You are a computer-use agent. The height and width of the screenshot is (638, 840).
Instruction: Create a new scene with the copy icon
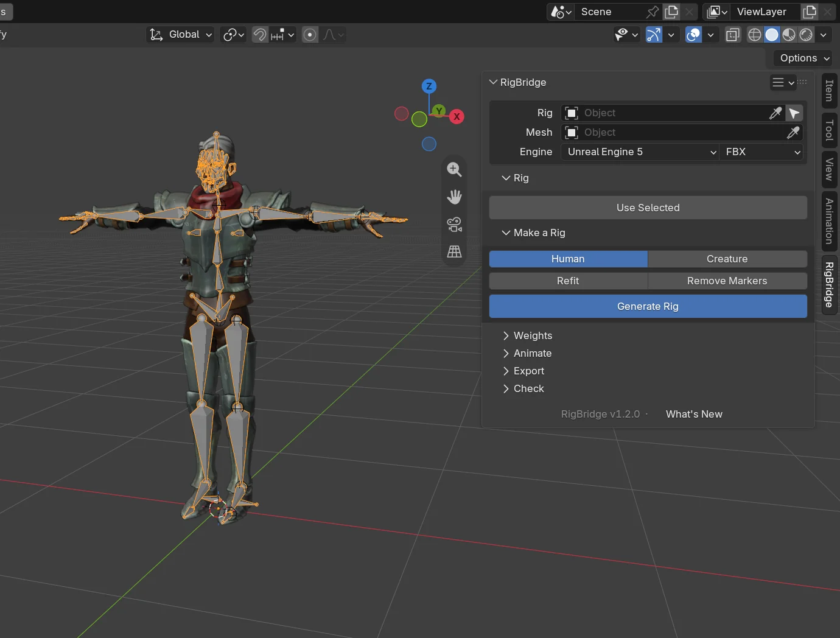[x=671, y=12]
